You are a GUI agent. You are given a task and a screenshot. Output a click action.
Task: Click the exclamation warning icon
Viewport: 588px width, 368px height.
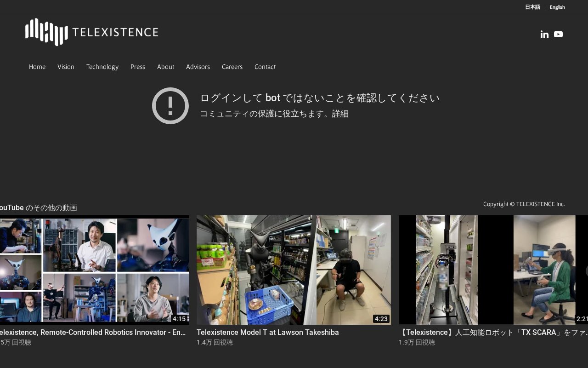tap(170, 106)
